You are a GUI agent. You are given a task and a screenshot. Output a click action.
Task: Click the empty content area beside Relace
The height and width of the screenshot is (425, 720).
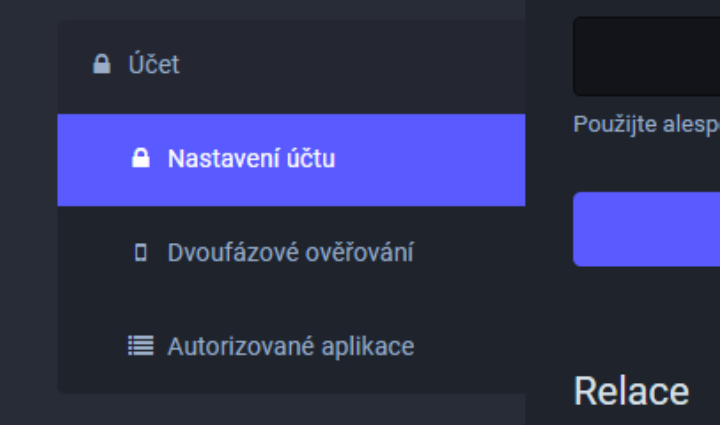[x=704, y=391]
